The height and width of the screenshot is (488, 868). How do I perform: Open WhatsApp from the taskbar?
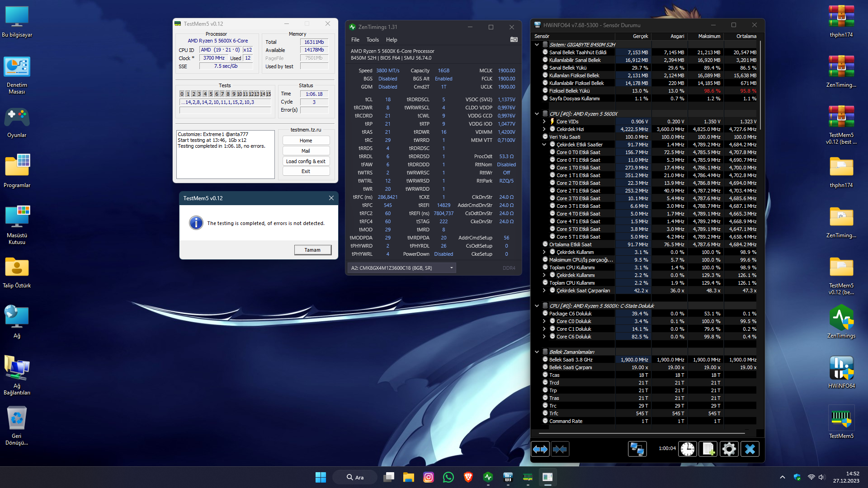448,477
